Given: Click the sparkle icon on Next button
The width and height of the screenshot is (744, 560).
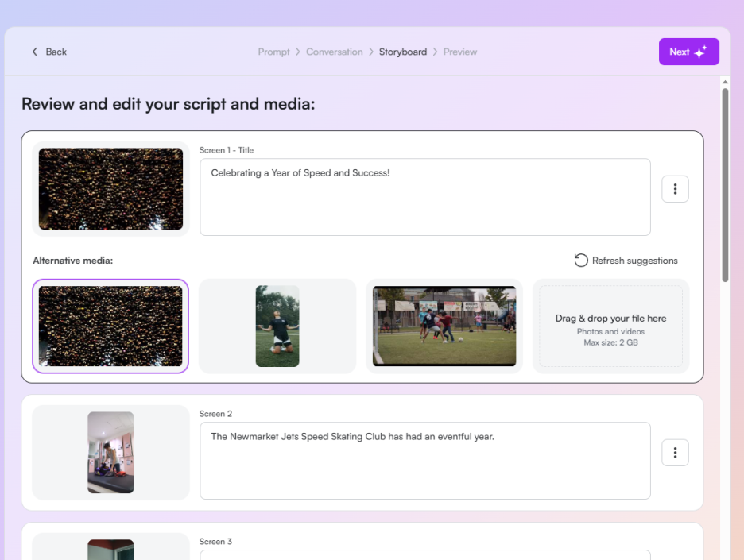Looking at the screenshot, I should (x=701, y=52).
